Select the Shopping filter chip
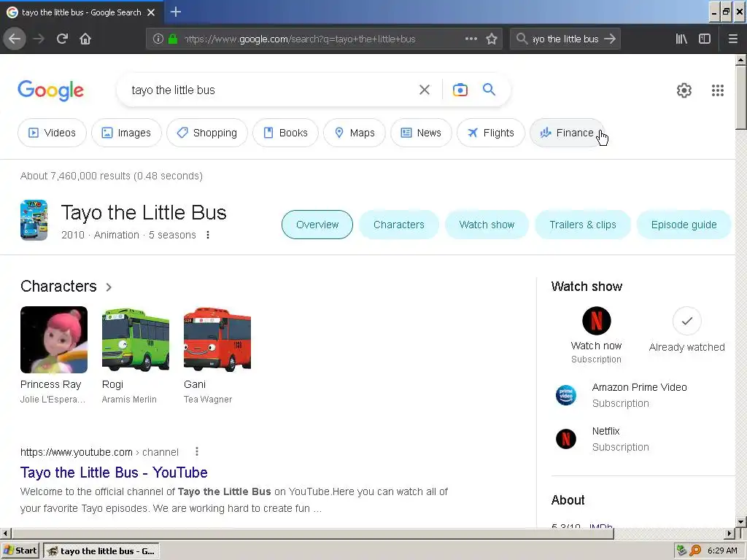 (207, 133)
